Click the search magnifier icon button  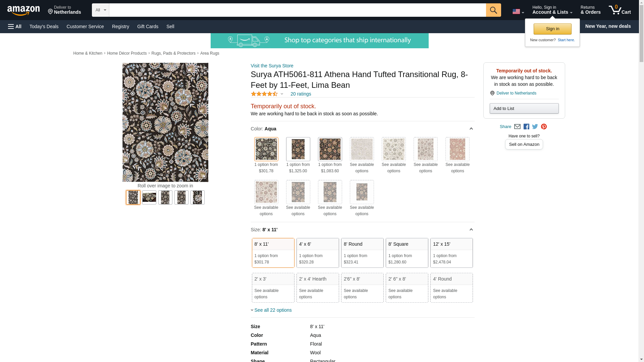493,10
